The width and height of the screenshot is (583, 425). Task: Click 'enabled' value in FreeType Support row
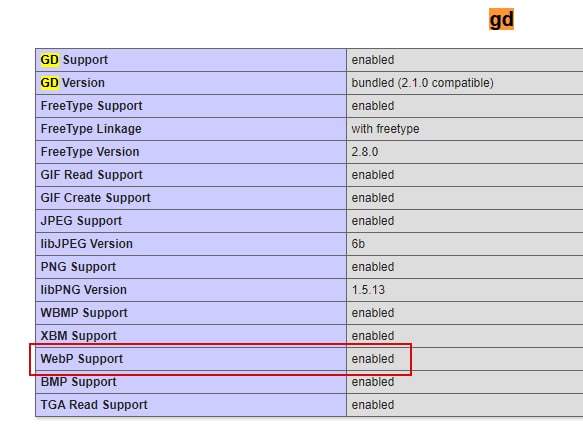[373, 106]
